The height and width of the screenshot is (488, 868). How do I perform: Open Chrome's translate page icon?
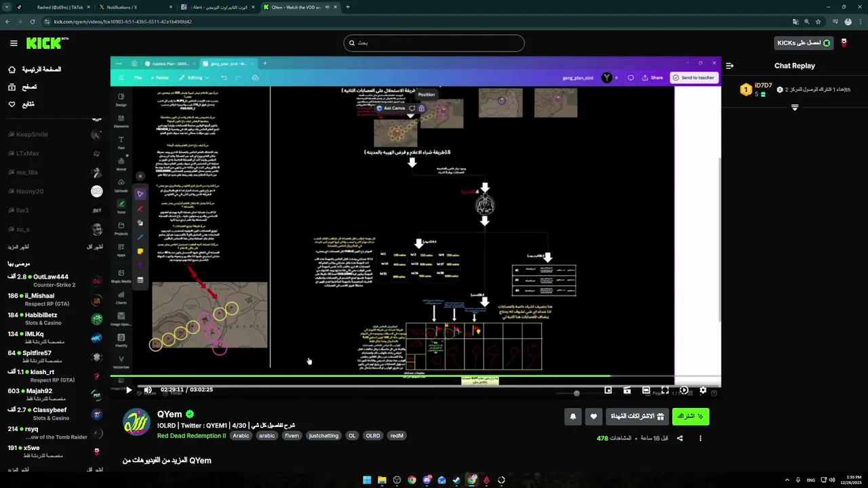[x=794, y=22]
